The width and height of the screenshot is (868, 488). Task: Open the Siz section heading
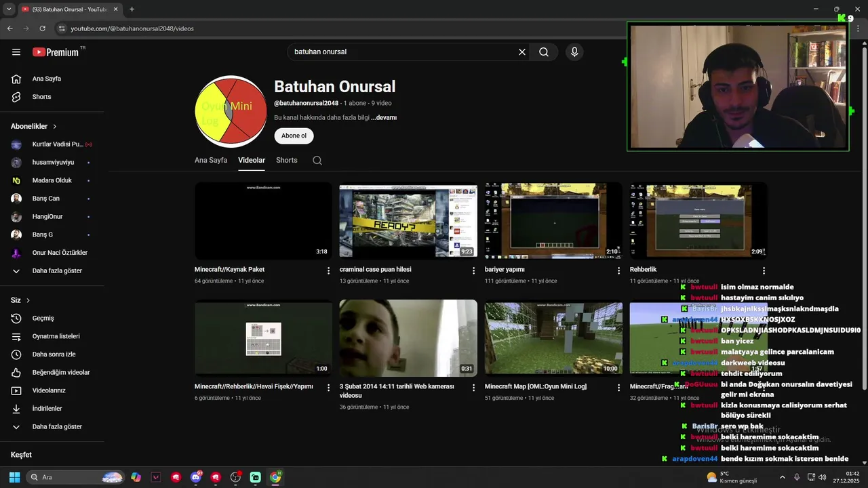(20, 300)
